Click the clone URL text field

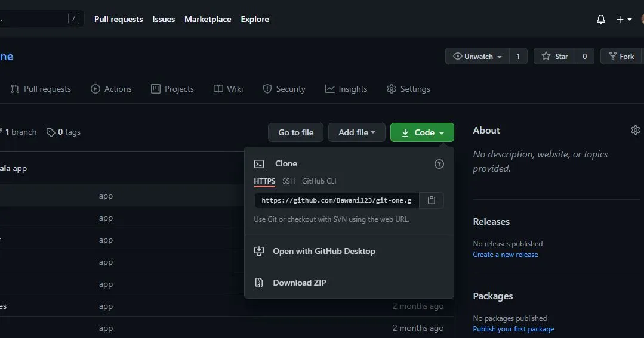click(x=337, y=200)
